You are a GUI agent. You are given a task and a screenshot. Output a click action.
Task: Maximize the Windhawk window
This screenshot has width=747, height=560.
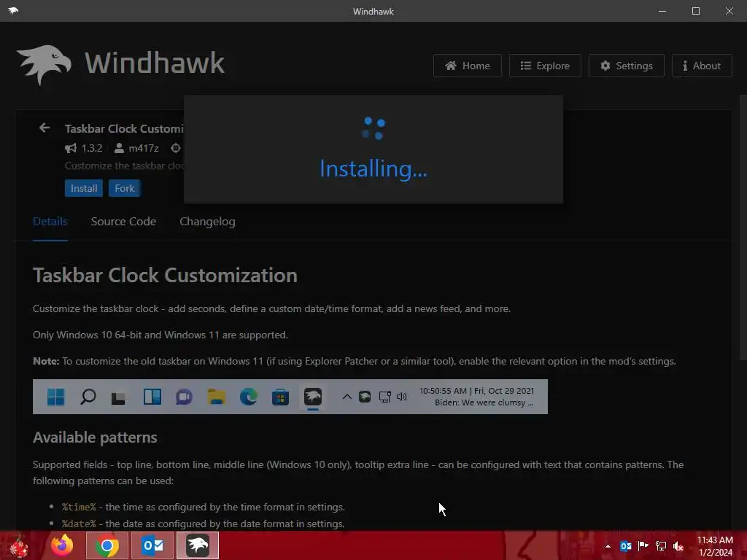click(695, 11)
